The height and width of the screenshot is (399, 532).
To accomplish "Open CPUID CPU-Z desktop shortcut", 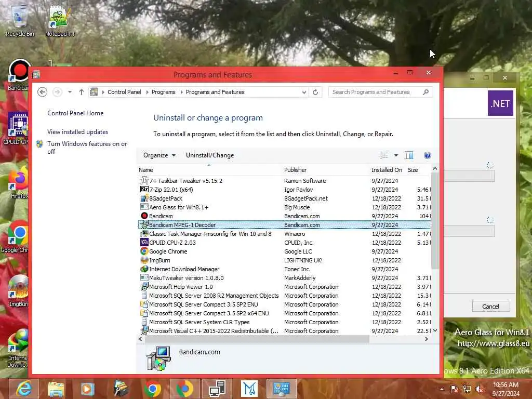I will pyautogui.click(x=15, y=129).
